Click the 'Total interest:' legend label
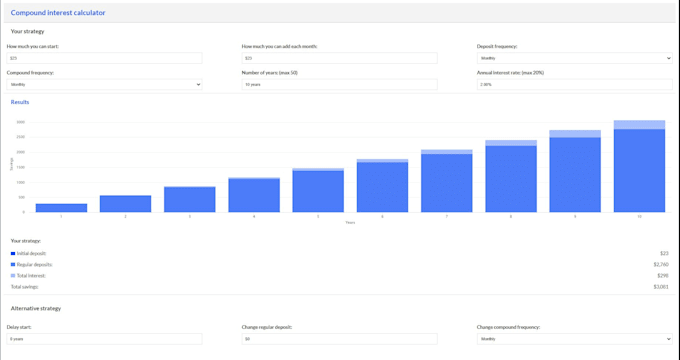 click(x=31, y=276)
